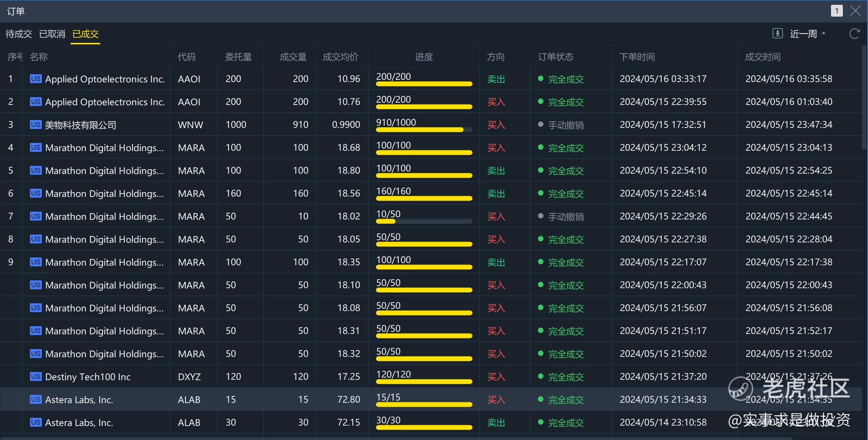Click order time 2024/05/15 22:39:55
Viewport: 868px width, 440px height.
tap(663, 102)
